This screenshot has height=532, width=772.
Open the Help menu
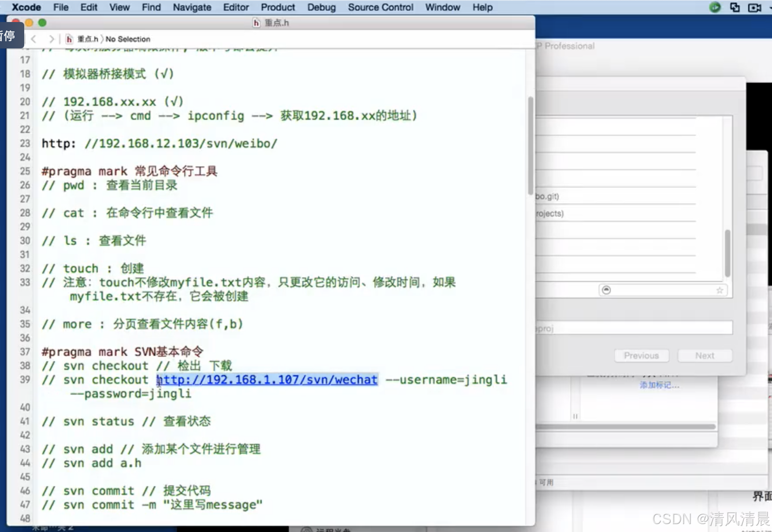click(x=482, y=7)
